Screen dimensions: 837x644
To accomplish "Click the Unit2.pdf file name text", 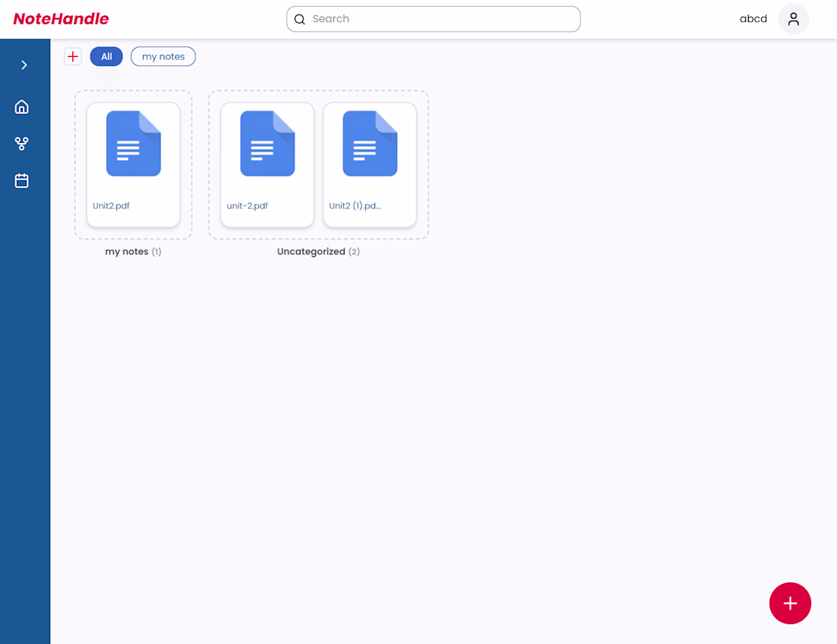I will [111, 206].
